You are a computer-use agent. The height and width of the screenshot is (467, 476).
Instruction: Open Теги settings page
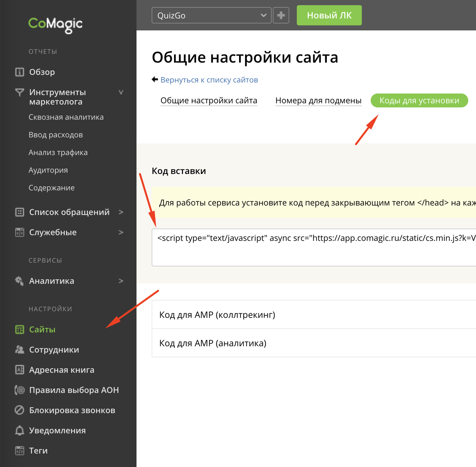(38, 451)
